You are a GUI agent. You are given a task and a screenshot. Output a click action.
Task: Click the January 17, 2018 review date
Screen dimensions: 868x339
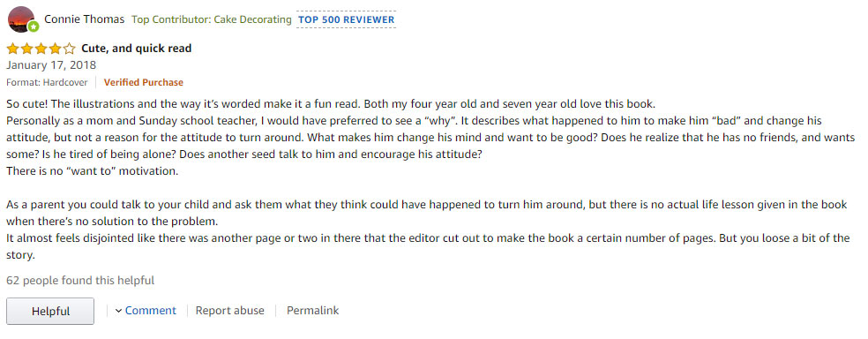51,64
